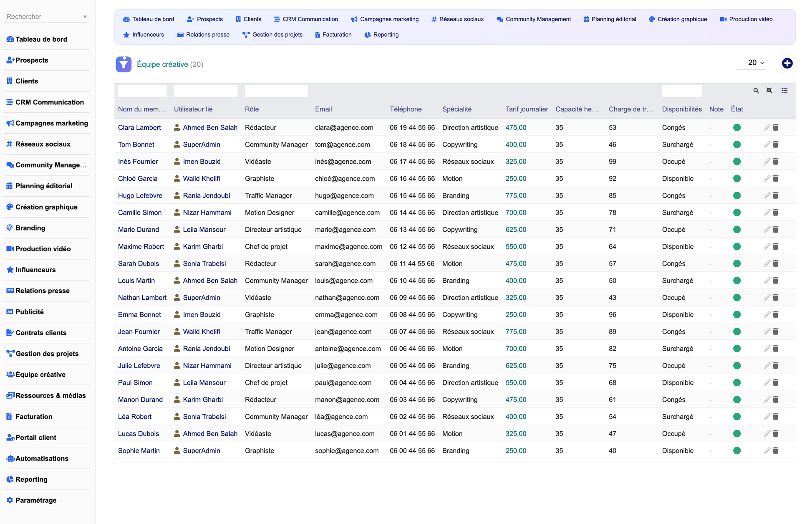Click the Rôle column filter field
This screenshot has height=524, width=812.
point(276,91)
